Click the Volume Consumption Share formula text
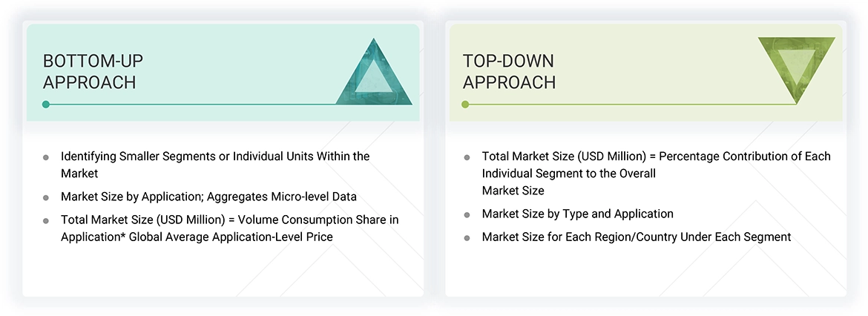 coord(230,228)
